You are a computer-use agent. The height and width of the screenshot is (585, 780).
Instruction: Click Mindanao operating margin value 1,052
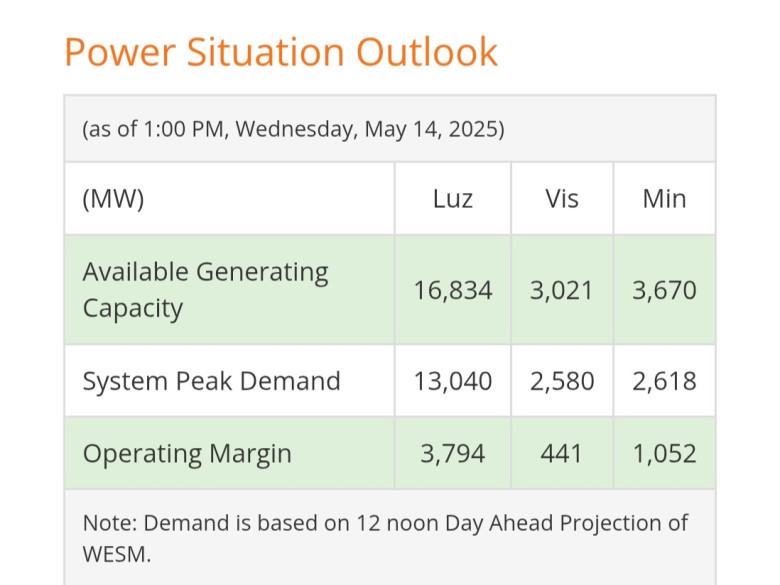[x=664, y=453]
